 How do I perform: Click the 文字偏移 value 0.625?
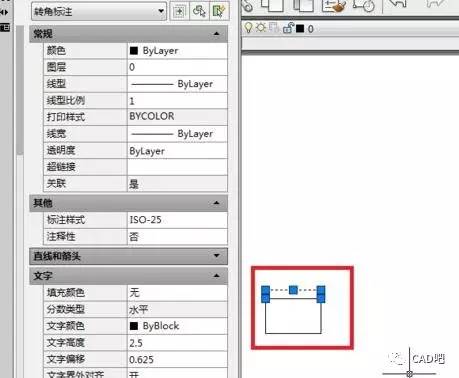point(177,359)
